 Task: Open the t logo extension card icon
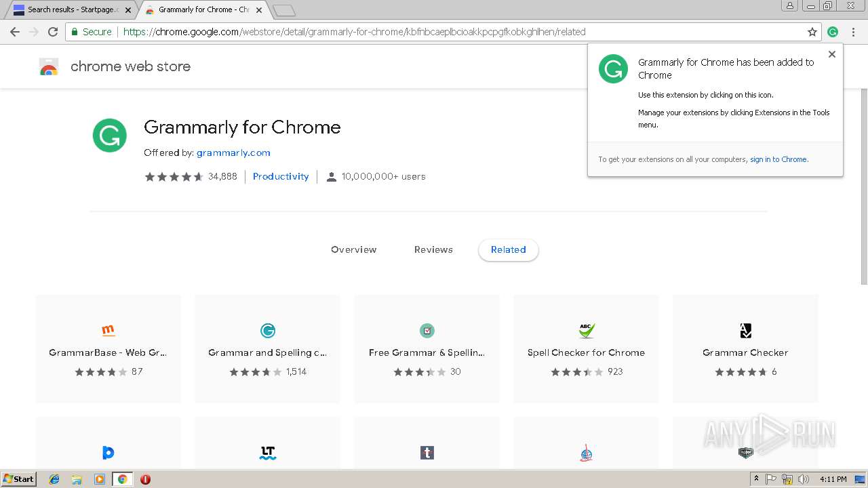[427, 453]
